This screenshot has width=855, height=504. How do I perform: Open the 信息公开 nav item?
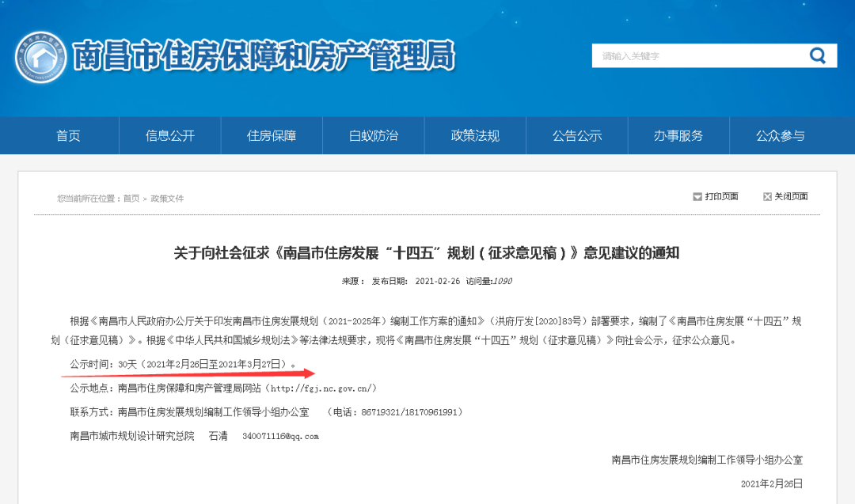(x=170, y=135)
